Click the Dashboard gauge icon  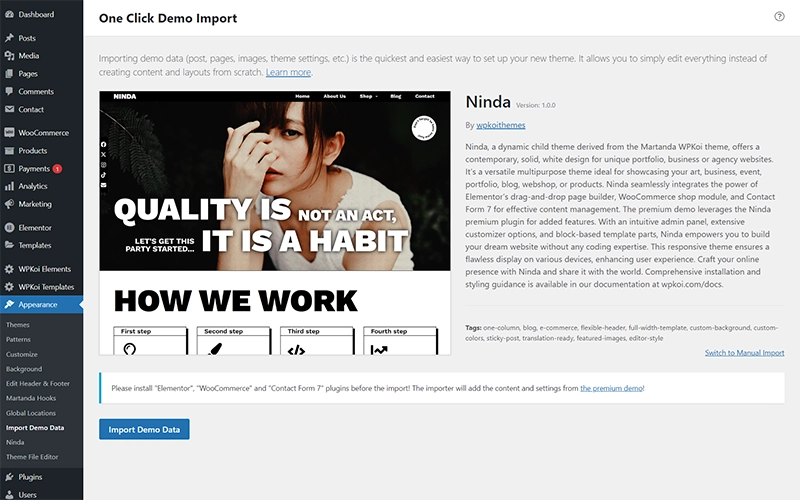pyautogui.click(x=9, y=14)
